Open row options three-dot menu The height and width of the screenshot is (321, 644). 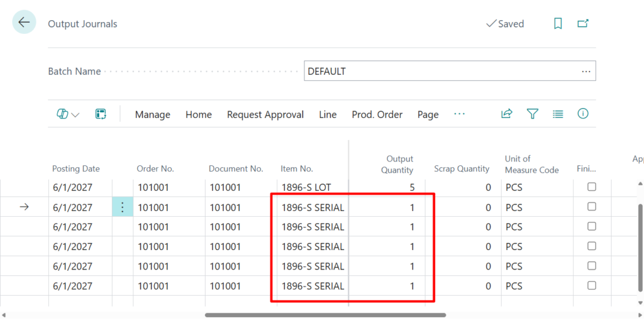[122, 207]
